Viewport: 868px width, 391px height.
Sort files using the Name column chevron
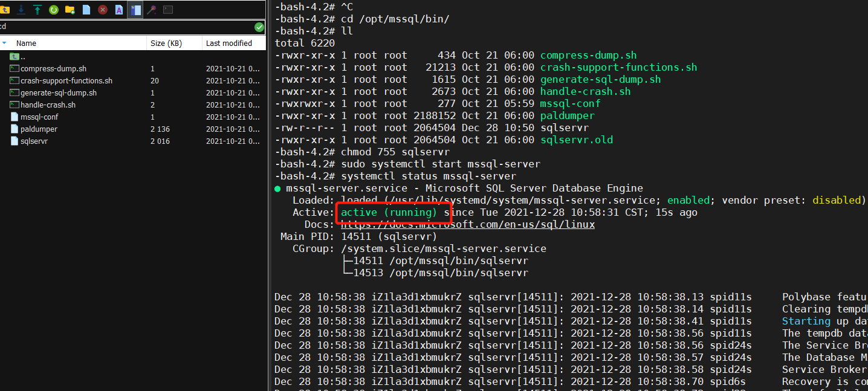5,43
